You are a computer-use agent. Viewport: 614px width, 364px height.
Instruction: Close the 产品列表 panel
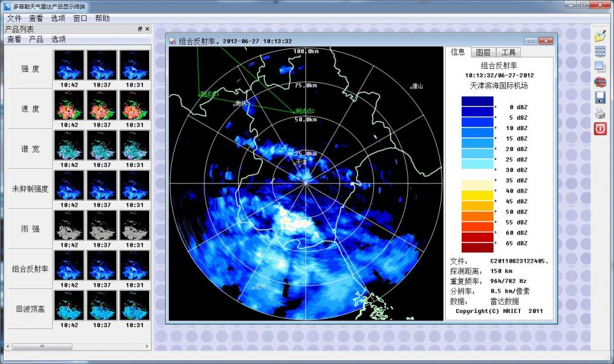147,29
